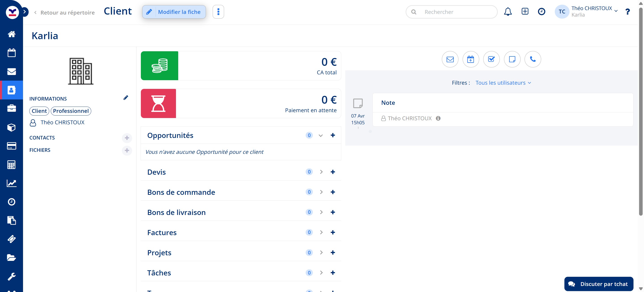Open the quick-create plus icon in top bar

(525, 11)
